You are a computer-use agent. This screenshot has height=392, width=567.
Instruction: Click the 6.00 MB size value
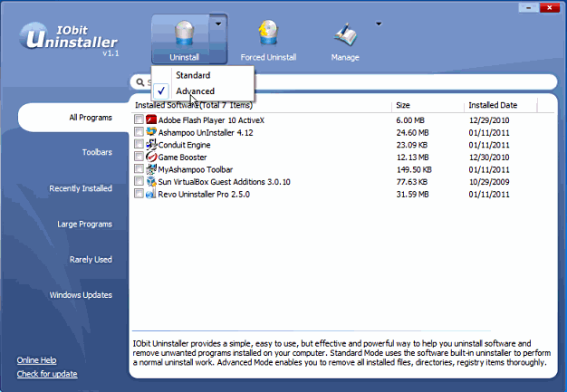point(410,120)
